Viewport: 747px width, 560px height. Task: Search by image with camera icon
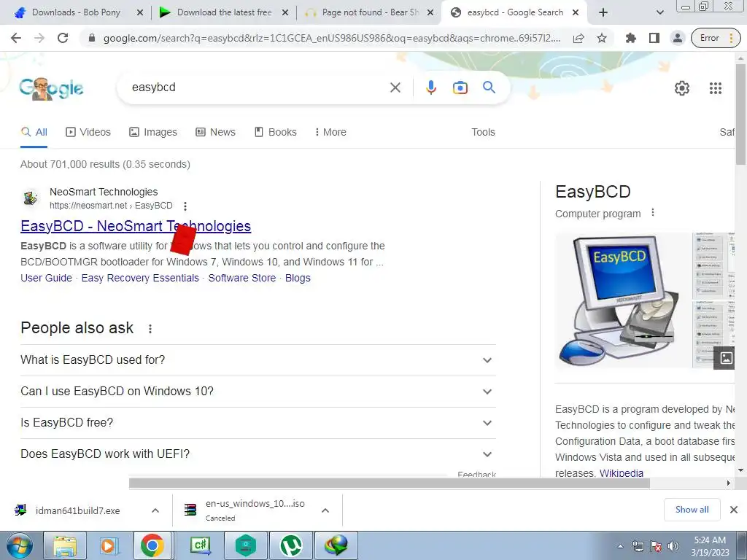click(x=460, y=87)
